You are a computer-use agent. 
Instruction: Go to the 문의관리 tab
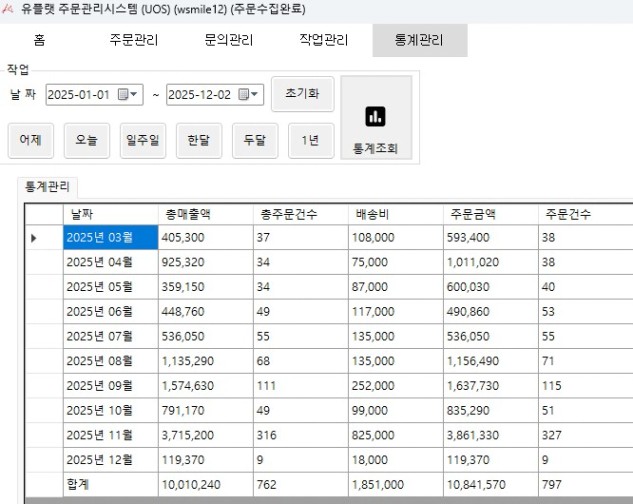click(227, 41)
